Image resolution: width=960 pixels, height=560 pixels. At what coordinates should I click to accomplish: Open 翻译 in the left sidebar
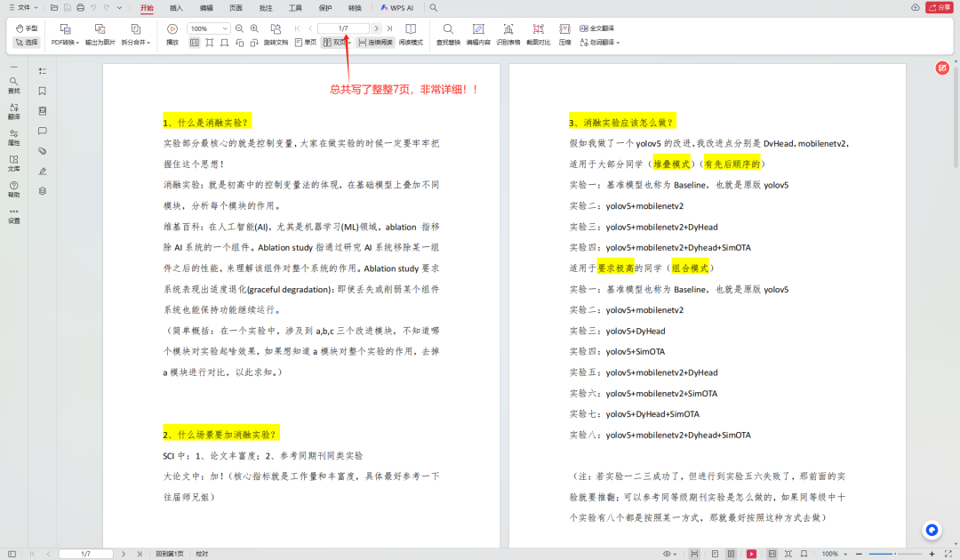(x=13, y=111)
